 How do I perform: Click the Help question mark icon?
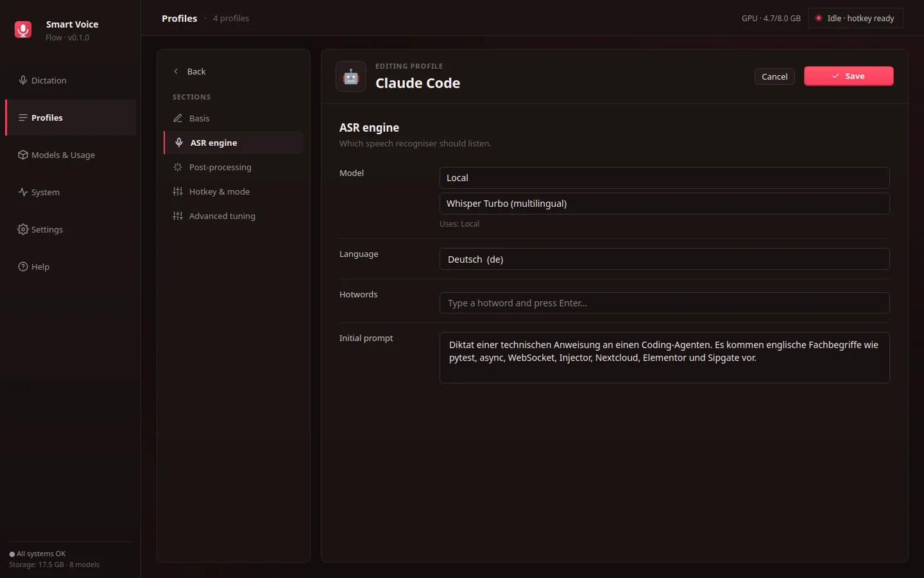point(23,267)
